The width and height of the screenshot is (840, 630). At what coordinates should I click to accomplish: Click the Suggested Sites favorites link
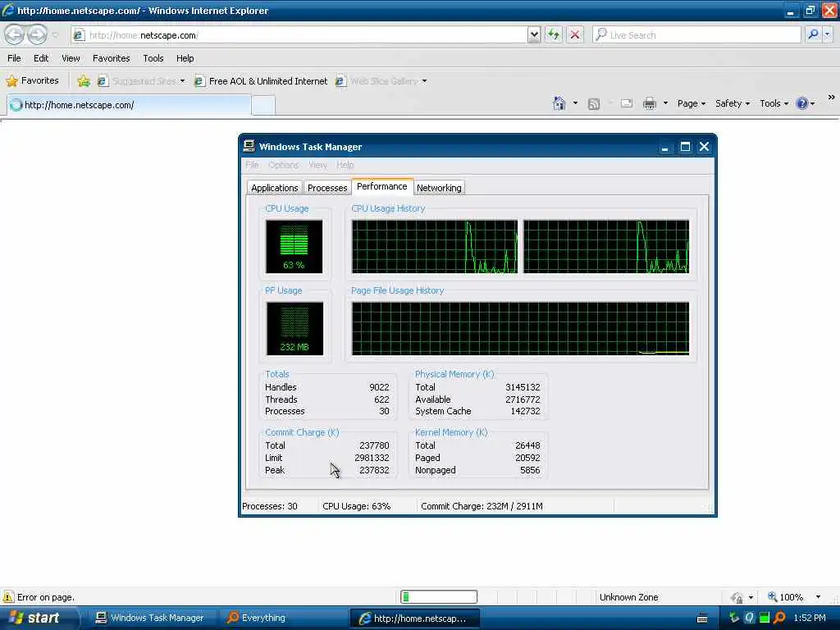(141, 81)
